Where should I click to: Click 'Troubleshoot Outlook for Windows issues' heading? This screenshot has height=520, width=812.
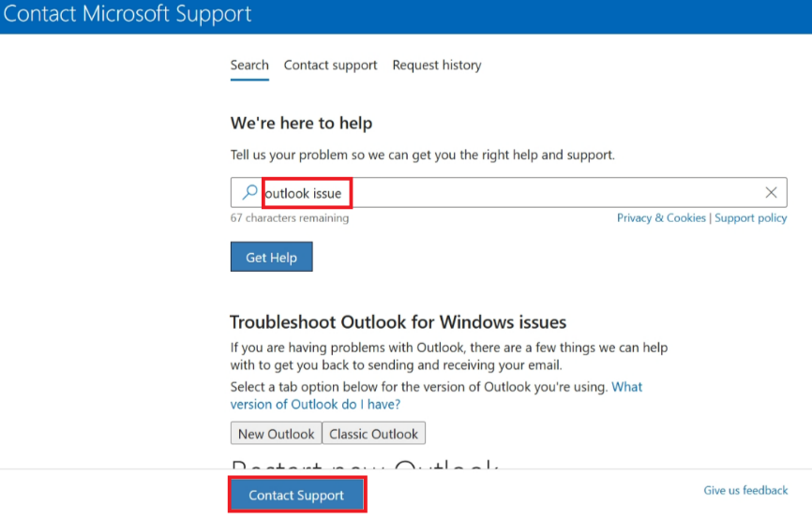tap(398, 322)
